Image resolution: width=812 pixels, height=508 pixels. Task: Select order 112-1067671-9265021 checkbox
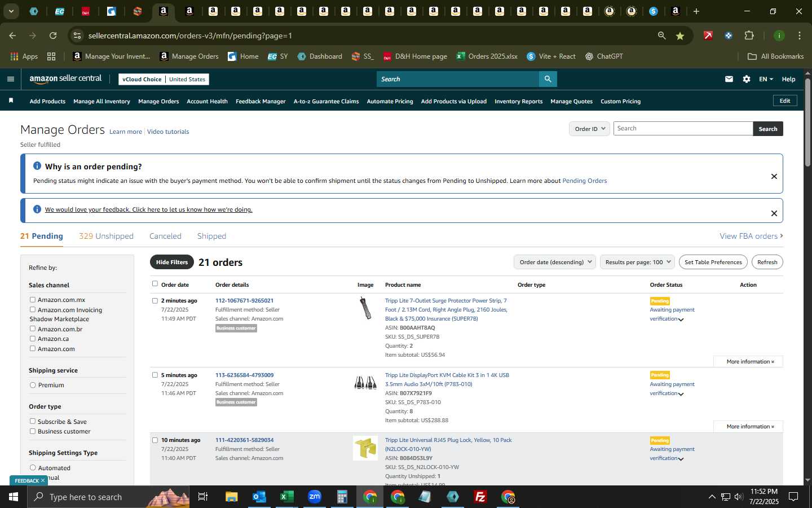pyautogui.click(x=155, y=301)
